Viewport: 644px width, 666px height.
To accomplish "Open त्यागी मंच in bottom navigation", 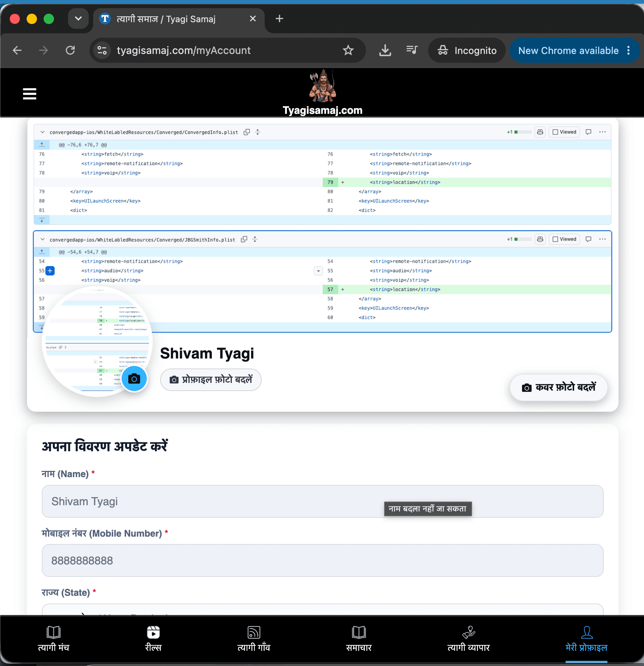I will pyautogui.click(x=54, y=639).
